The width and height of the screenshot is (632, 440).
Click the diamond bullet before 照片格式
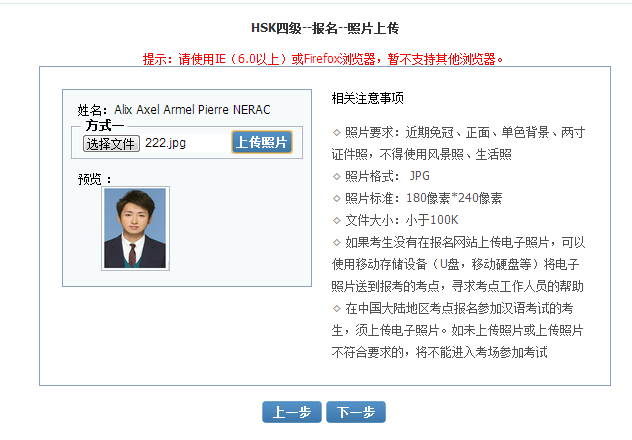point(337,176)
